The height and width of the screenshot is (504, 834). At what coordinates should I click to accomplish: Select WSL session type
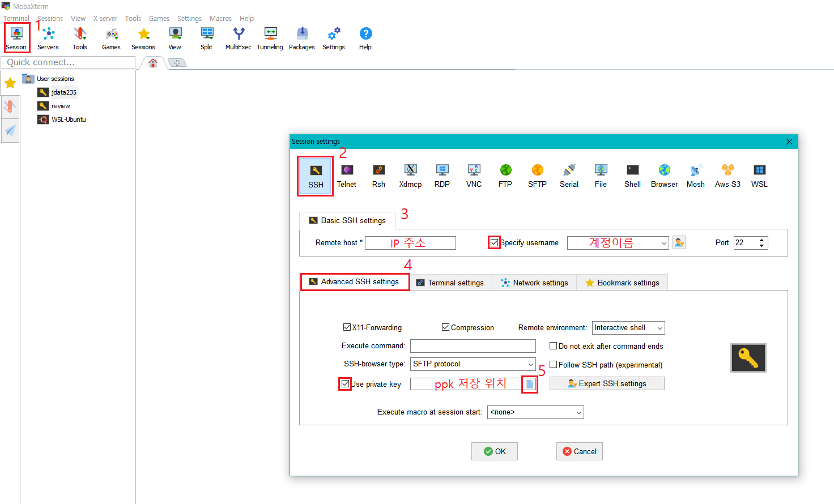point(759,176)
